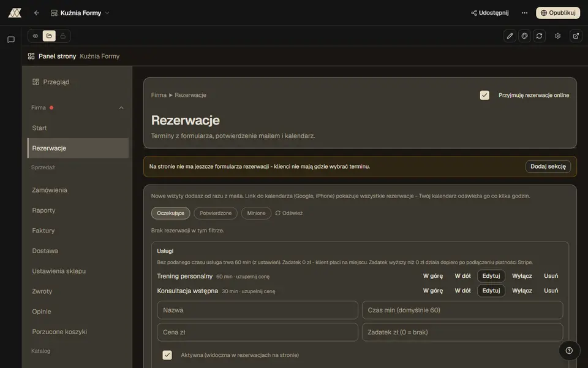Click the Opublikuj publish button
This screenshot has width=588, height=368.
tap(558, 13)
